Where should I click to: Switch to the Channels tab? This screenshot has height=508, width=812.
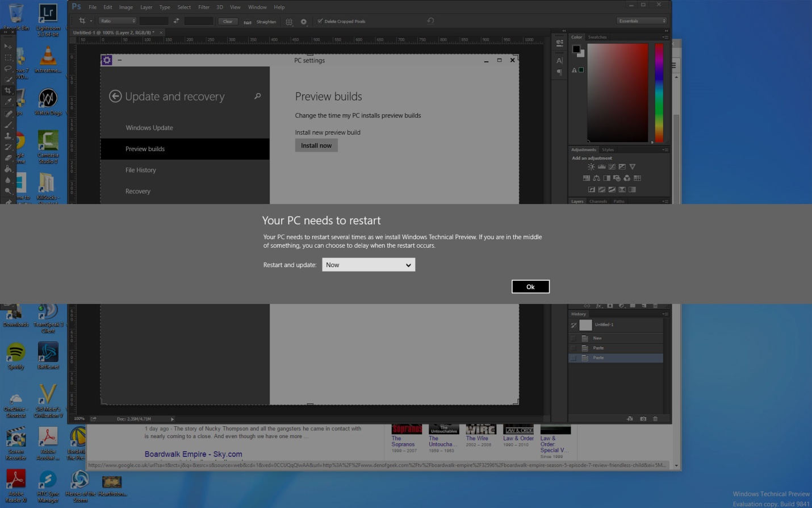(598, 201)
